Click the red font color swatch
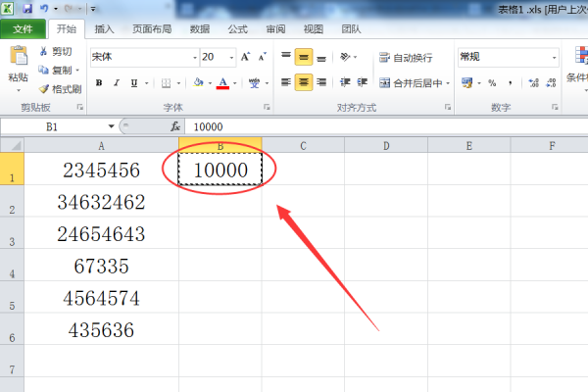588x392 pixels. [x=222, y=84]
